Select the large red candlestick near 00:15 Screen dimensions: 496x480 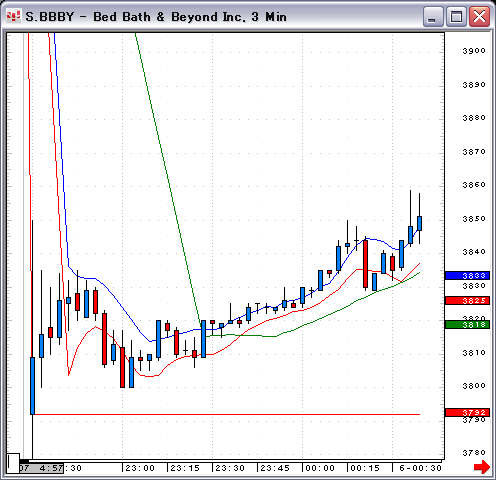tap(365, 264)
